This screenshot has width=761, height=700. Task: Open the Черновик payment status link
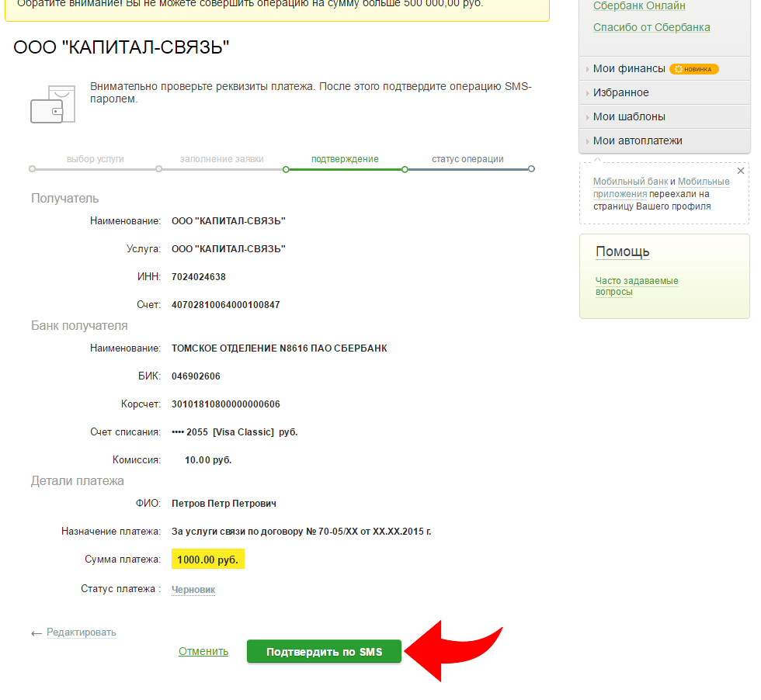click(x=193, y=589)
